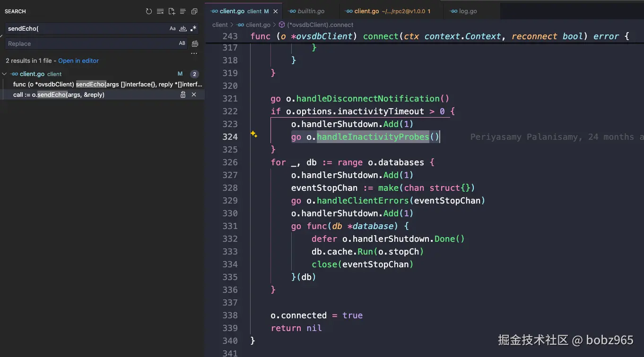The height and width of the screenshot is (357, 644).
Task: Click the 2 match count badge
Action: pyautogui.click(x=194, y=74)
